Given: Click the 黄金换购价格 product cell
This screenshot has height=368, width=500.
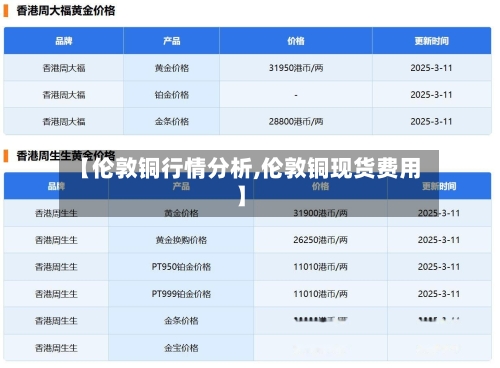Looking at the screenshot, I should pyautogui.click(x=181, y=240).
